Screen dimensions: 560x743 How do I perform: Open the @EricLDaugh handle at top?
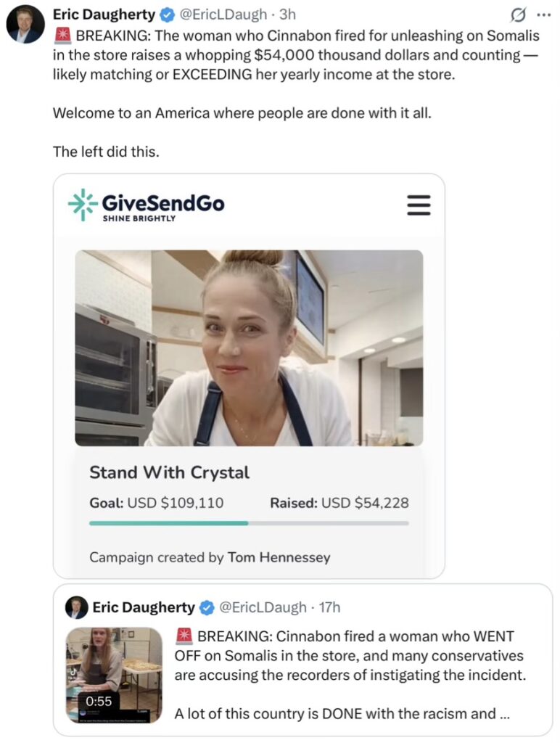click(223, 15)
